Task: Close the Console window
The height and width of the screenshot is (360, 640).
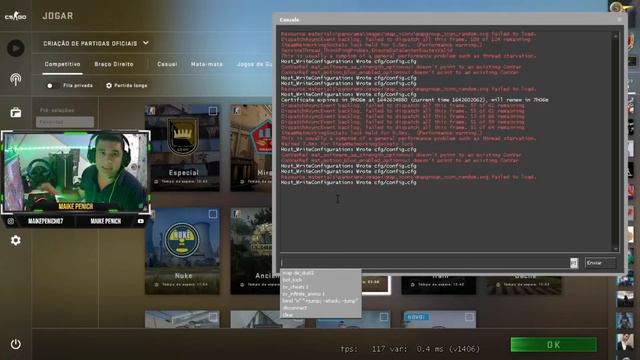Action: click(619, 19)
